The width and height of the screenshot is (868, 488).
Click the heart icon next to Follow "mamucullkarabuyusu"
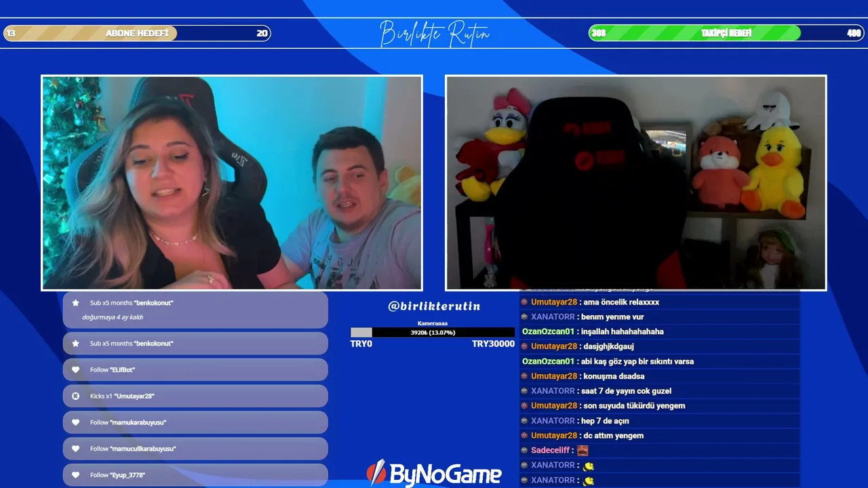pos(76,449)
